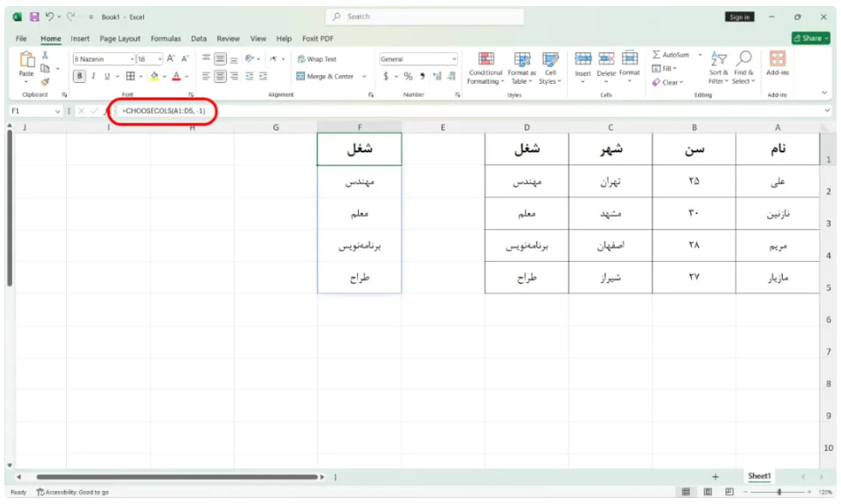841x504 pixels.
Task: Click the Save icon in the title bar
Action: 34,16
